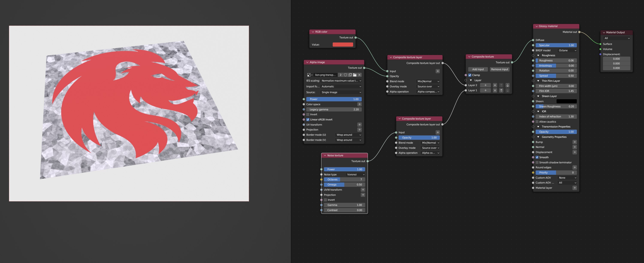
Task: Open the Noise type Voronoi dropdown
Action: click(x=355, y=174)
